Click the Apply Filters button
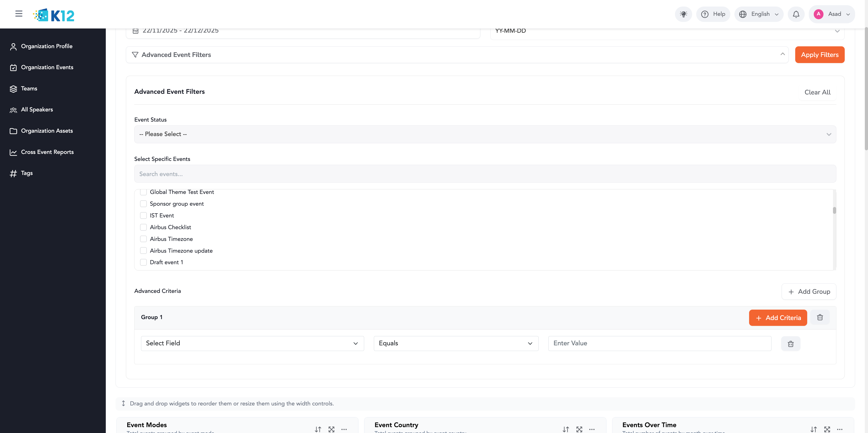Image resolution: width=868 pixels, height=433 pixels. click(x=819, y=55)
